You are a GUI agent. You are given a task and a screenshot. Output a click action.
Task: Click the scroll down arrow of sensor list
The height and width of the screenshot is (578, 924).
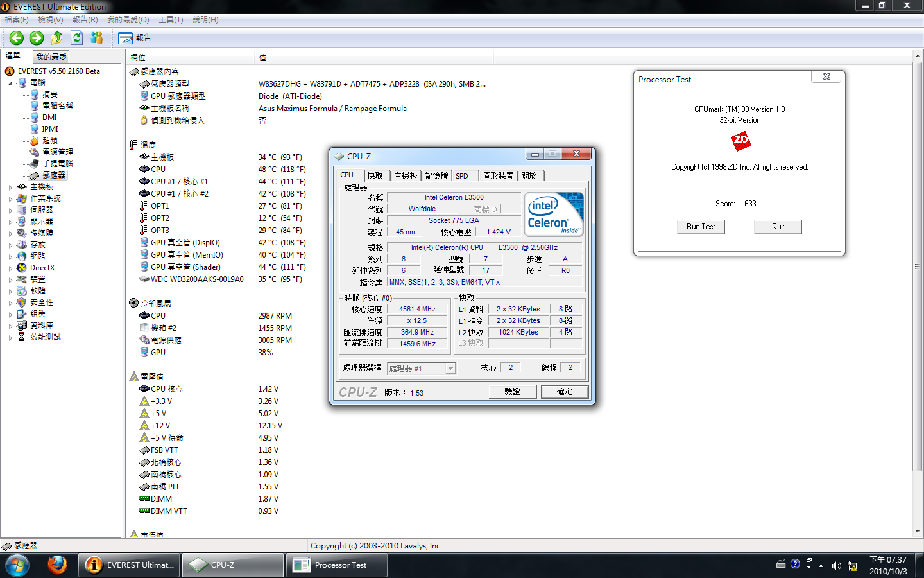tap(918, 532)
